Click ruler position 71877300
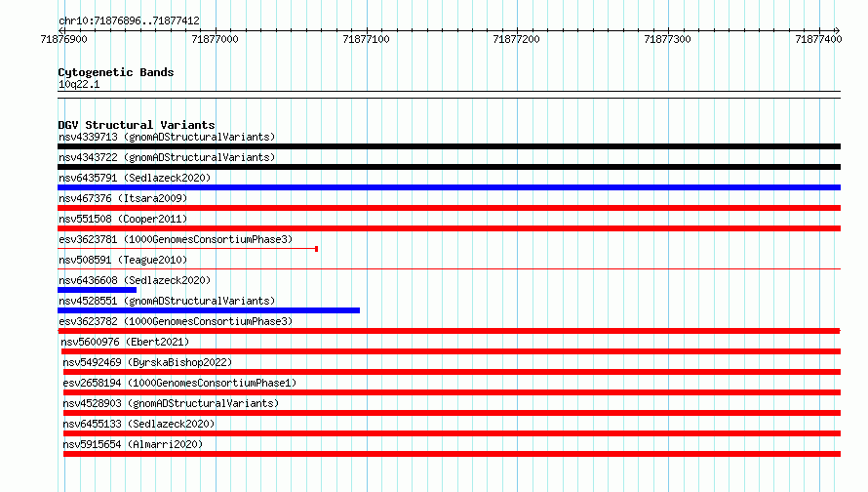This screenshot has width=868, height=492. [668, 39]
